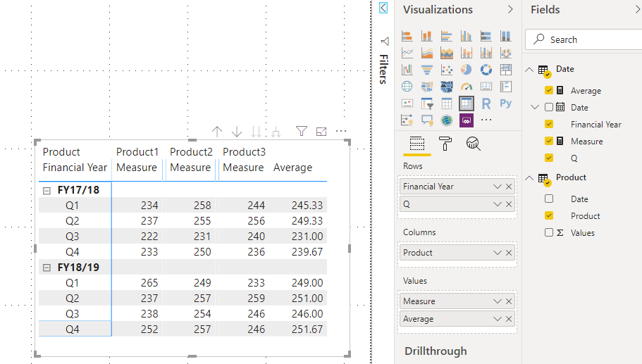Image resolution: width=642 pixels, height=364 pixels.
Task: Uncheck the Average field checkbox
Action: 549,90
